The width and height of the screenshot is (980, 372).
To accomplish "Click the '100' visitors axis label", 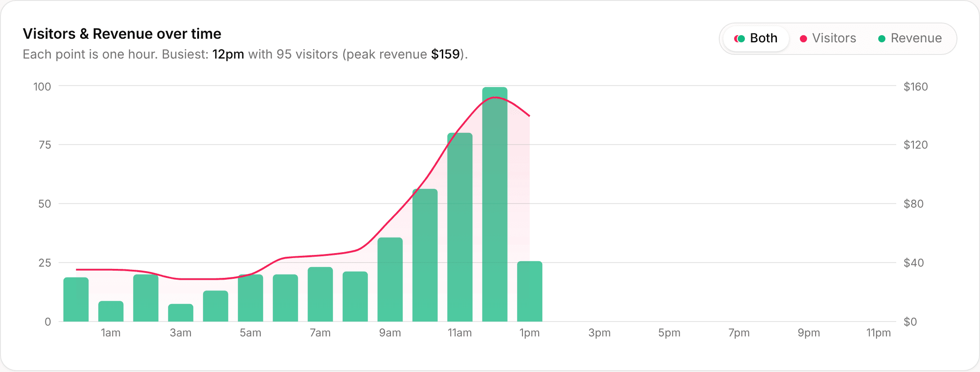I will (42, 86).
